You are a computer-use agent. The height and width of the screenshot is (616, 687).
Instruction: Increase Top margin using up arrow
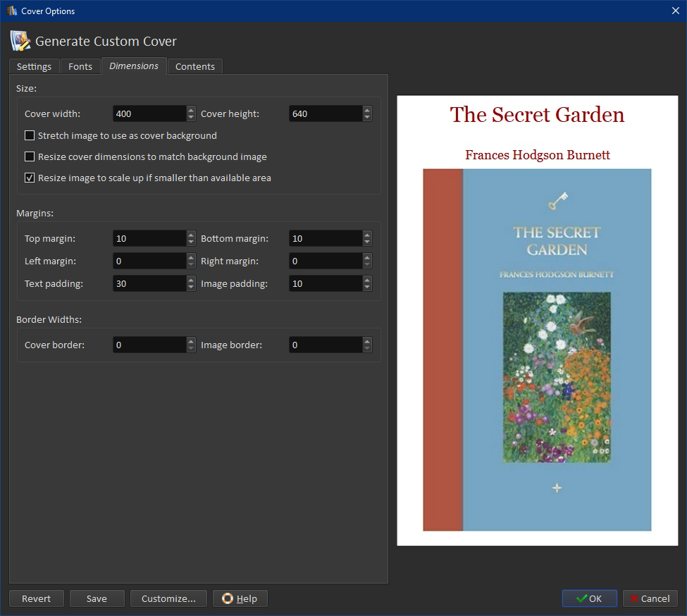191,235
